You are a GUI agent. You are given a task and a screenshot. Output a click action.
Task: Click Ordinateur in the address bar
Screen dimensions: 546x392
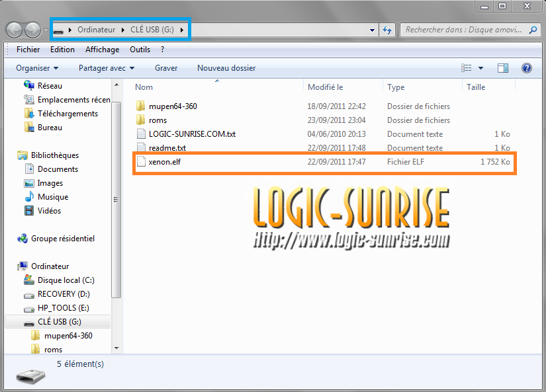point(96,30)
